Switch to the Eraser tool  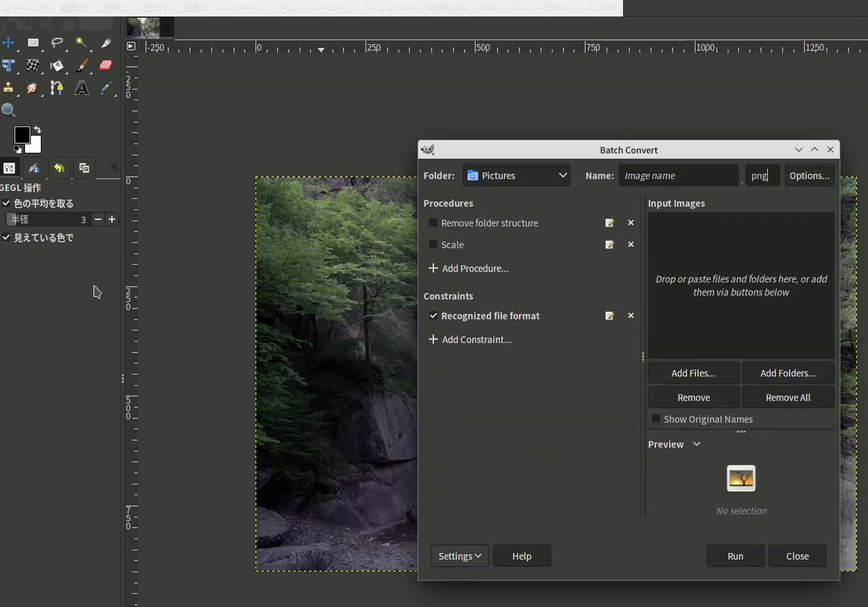tap(105, 66)
